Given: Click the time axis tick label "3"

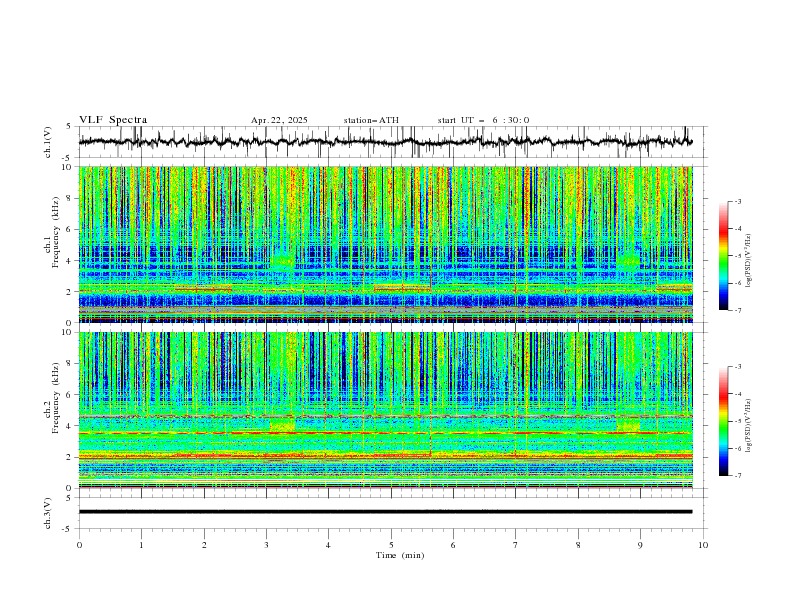Looking at the screenshot, I should [x=266, y=545].
